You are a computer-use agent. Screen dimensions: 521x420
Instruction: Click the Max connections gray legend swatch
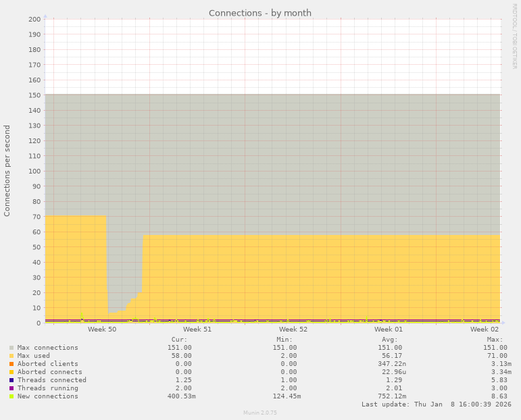point(11,348)
